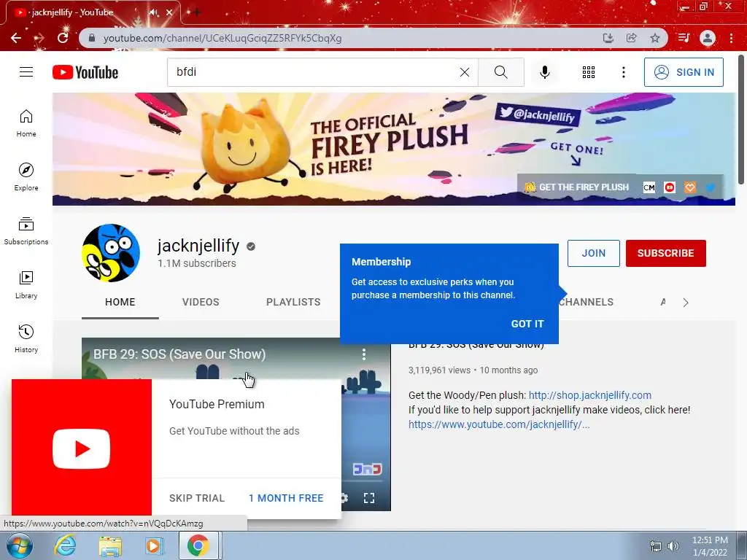Open Subscriptions in the left sidebar
The image size is (747, 560).
tap(26, 231)
